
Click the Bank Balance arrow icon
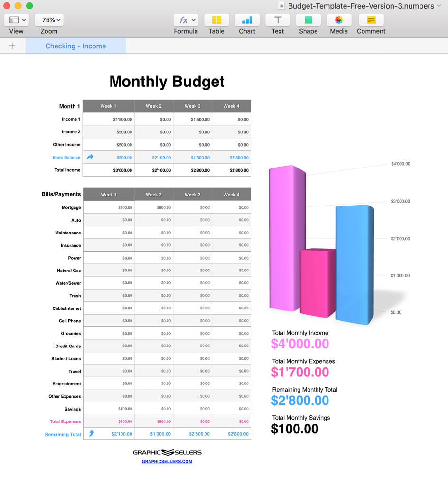pos(90,157)
